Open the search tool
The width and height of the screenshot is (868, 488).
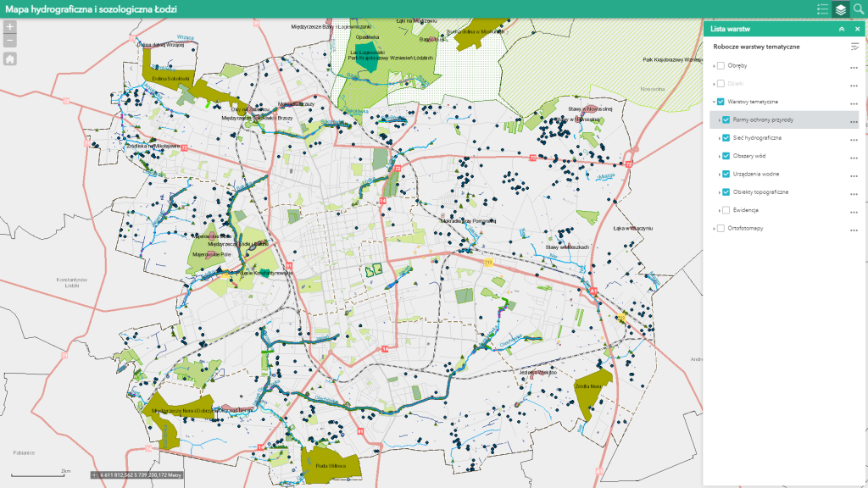click(x=859, y=9)
